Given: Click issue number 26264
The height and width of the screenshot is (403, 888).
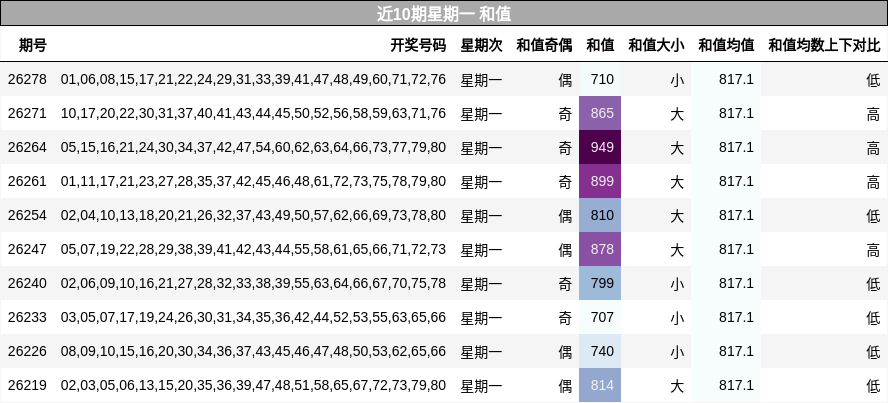Looking at the screenshot, I should (x=27, y=147).
